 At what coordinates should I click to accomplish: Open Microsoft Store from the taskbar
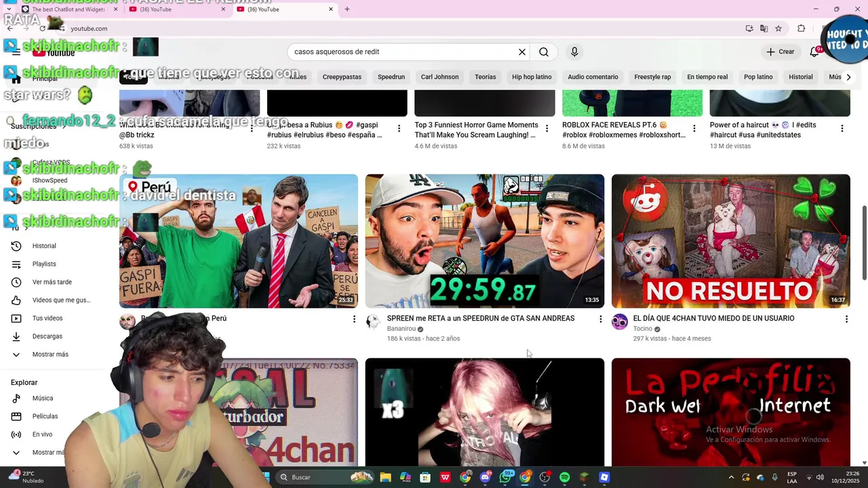pyautogui.click(x=425, y=477)
